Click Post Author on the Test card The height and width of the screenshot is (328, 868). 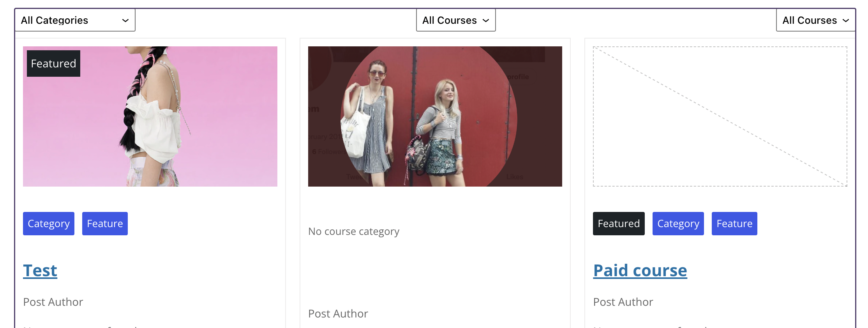pyautogui.click(x=53, y=302)
